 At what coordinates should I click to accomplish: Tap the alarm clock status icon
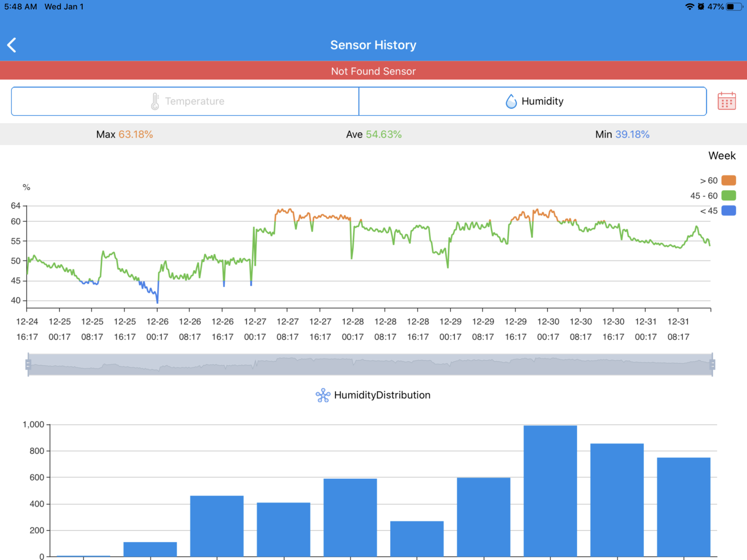[x=701, y=7]
